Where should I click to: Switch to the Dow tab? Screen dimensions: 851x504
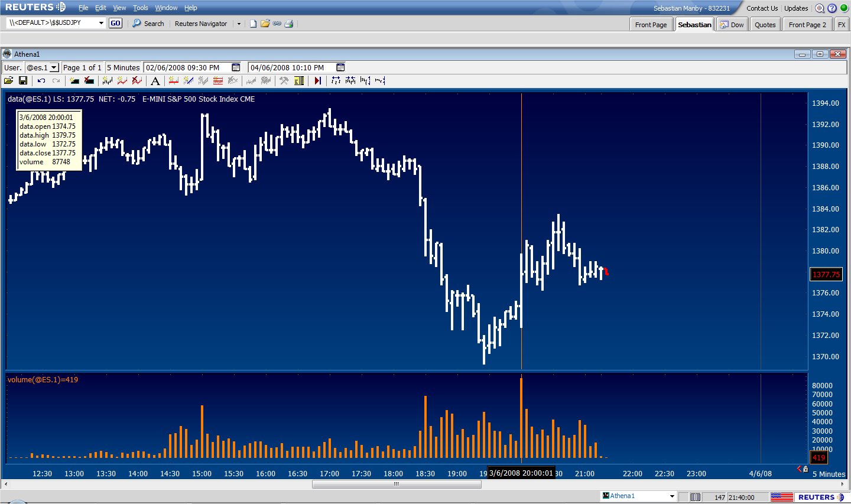tap(732, 25)
